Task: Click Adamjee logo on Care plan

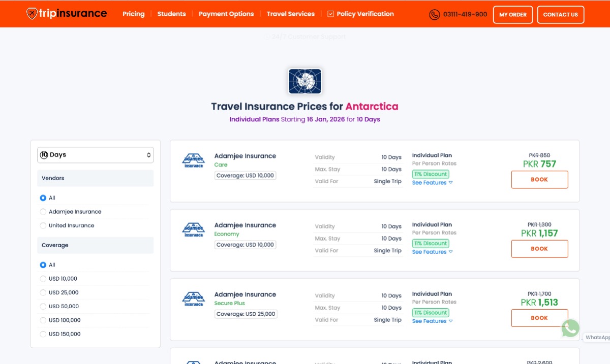Action: point(193,161)
